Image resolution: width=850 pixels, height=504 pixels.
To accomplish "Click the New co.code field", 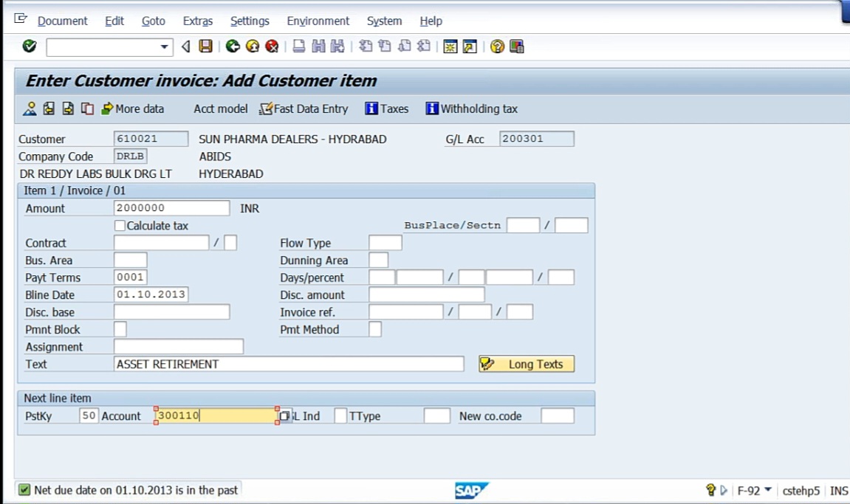I will click(558, 416).
